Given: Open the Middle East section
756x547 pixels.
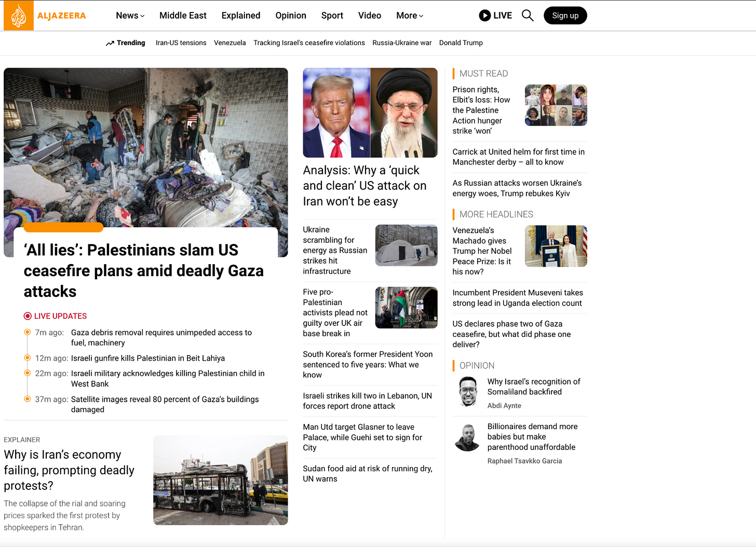Looking at the screenshot, I should (x=183, y=16).
